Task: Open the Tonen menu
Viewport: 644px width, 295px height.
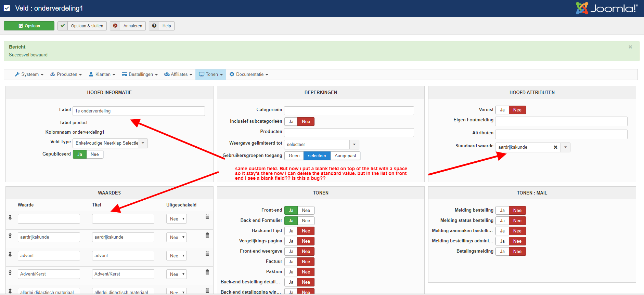Action: (x=211, y=75)
